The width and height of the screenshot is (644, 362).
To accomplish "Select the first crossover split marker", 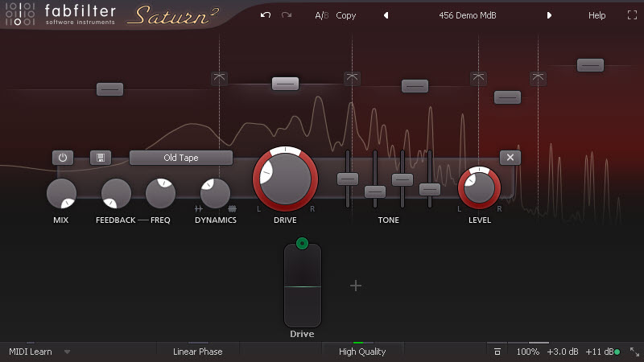I will pyautogui.click(x=219, y=77).
